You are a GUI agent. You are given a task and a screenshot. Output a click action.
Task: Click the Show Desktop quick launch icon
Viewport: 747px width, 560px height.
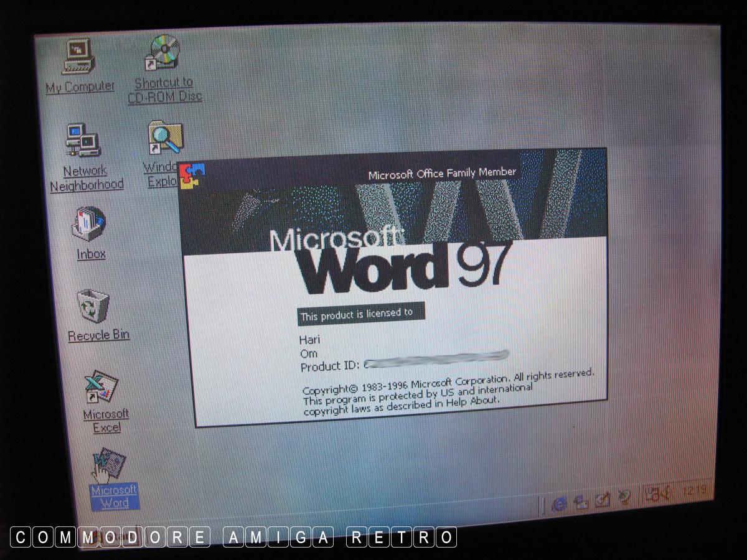tap(601, 499)
